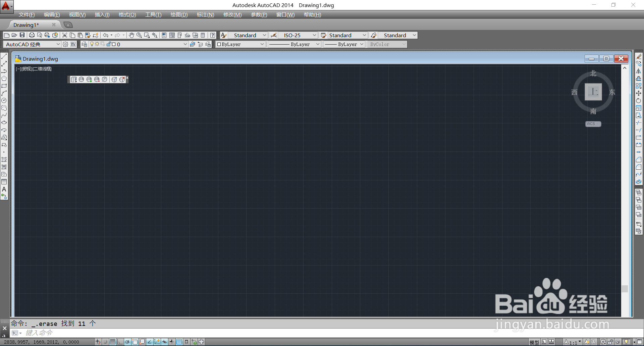Click the [-] viewport controls label
Screen dimensions: 644x346
(18, 69)
